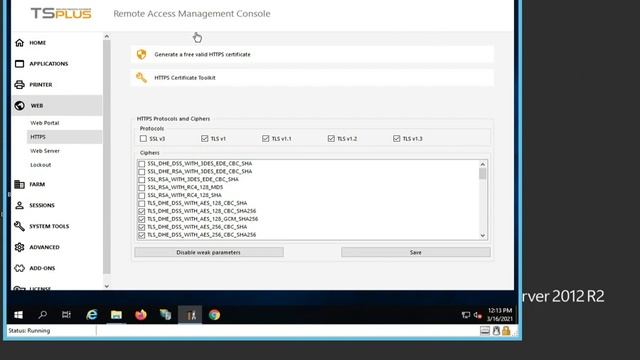Open the Advanced gear icon
The width and height of the screenshot is (640, 360).
pyautogui.click(x=19, y=247)
